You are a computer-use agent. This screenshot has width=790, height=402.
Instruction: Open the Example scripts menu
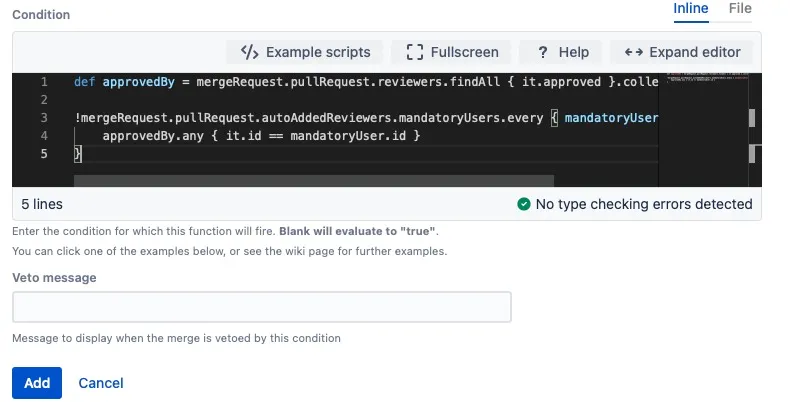click(x=305, y=52)
